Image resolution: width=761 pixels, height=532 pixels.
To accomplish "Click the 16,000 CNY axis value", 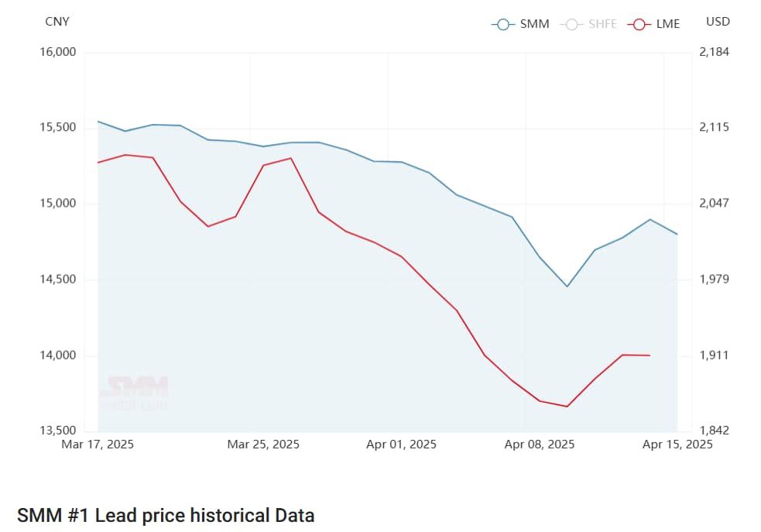I will coord(57,52).
